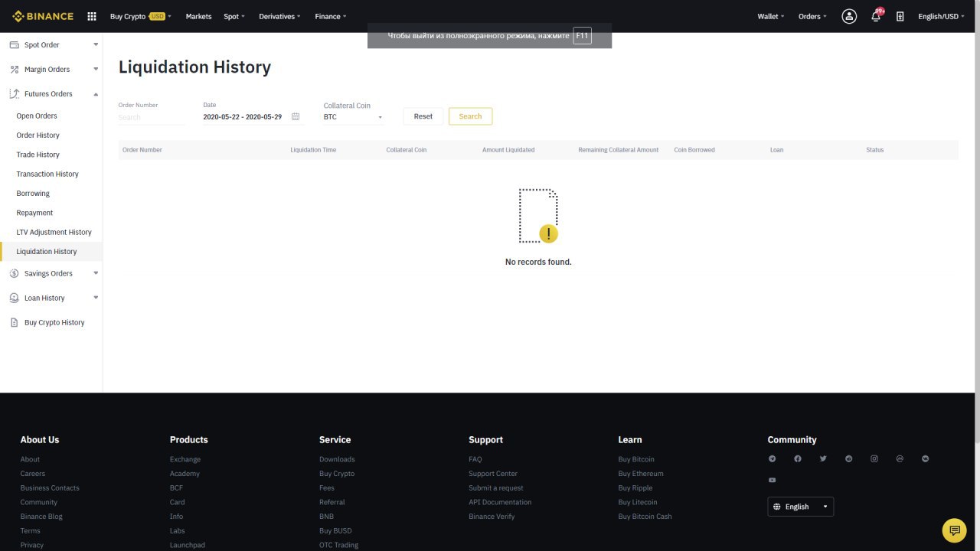Open the Twitter community link
Viewport: 980px width, 551px height.
coord(823,458)
